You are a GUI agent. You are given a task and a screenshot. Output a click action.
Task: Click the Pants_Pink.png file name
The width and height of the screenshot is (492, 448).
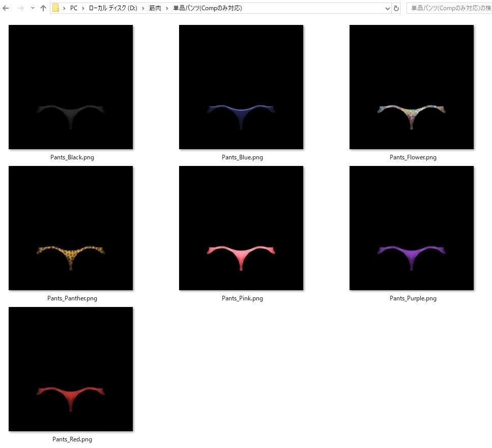pyautogui.click(x=242, y=298)
